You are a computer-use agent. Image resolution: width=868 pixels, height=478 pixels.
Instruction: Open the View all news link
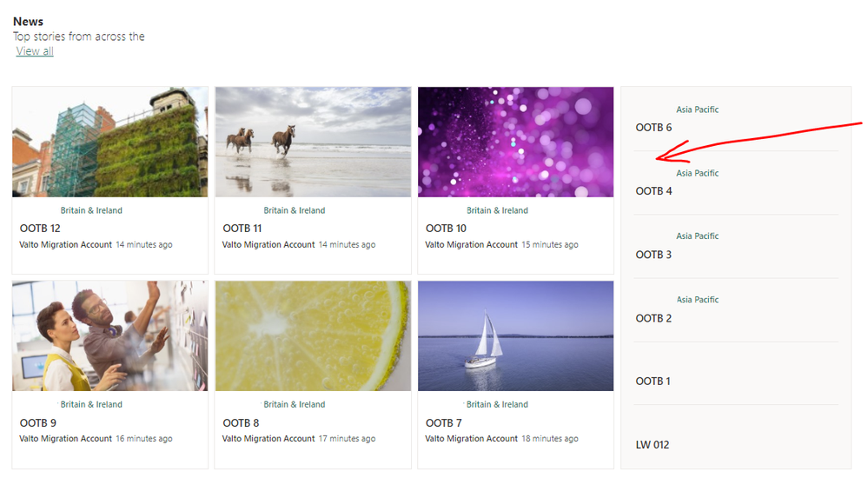(x=35, y=51)
